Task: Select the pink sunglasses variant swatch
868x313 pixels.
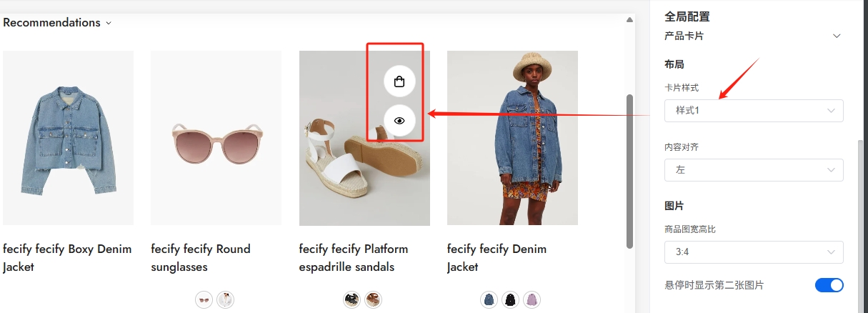Action: pos(204,300)
